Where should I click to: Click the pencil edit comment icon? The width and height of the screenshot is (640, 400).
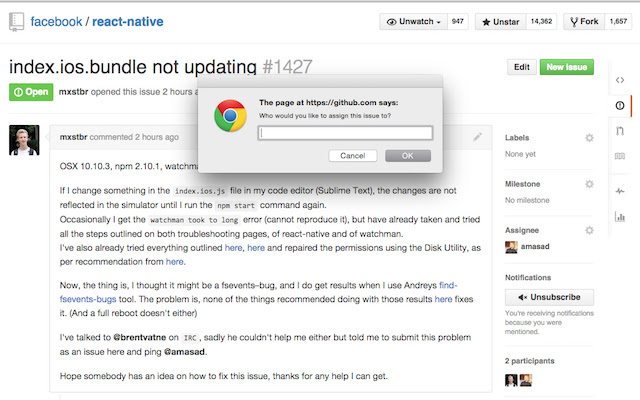tap(477, 137)
